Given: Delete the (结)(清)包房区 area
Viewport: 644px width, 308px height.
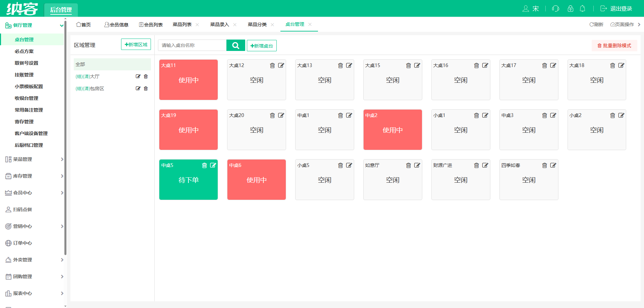Looking at the screenshot, I should (x=146, y=88).
